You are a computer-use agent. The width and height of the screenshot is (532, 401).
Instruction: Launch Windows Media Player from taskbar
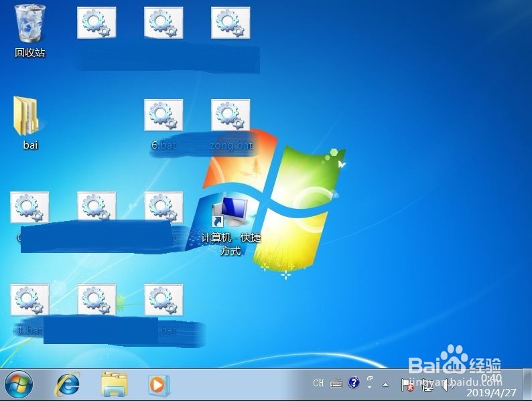[158, 385]
